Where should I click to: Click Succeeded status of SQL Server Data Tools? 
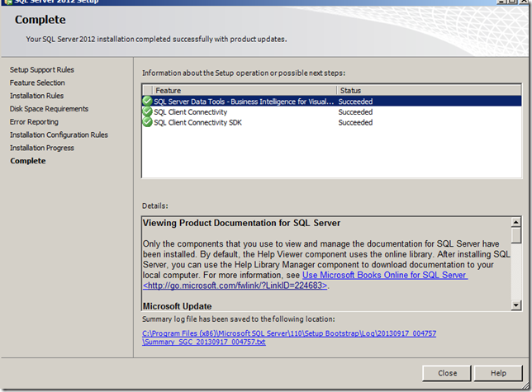(x=355, y=102)
